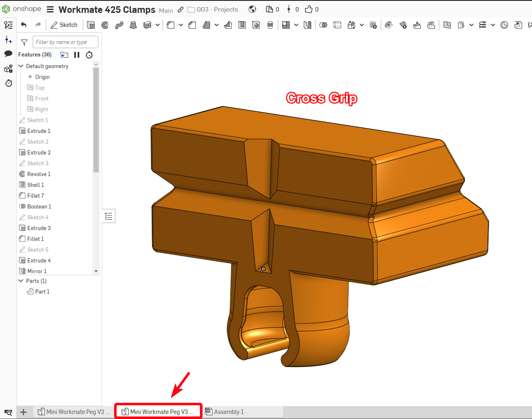The width and height of the screenshot is (532, 419).
Task: Select the Revolve tool in the toolbar
Action: click(105, 25)
